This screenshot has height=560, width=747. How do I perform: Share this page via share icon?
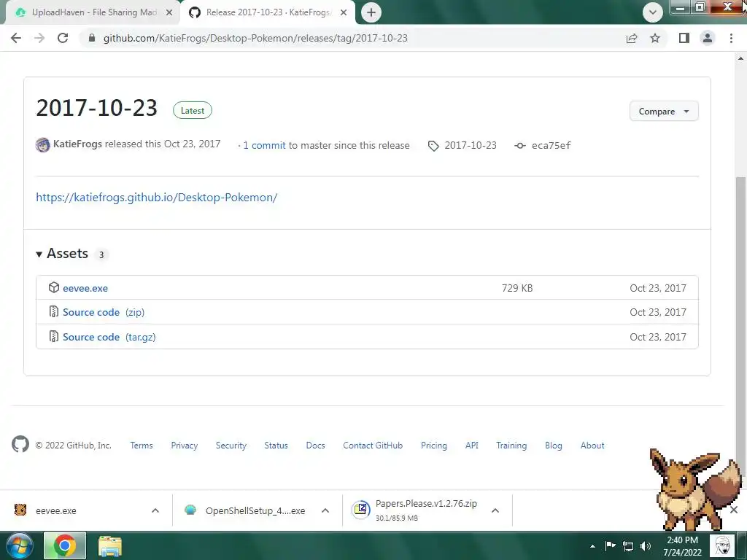(632, 38)
